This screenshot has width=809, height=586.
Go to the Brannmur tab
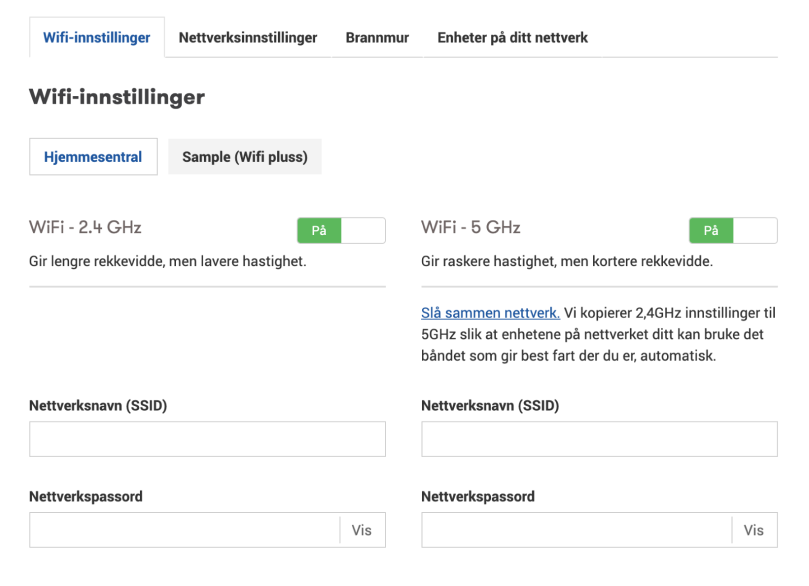pos(377,38)
